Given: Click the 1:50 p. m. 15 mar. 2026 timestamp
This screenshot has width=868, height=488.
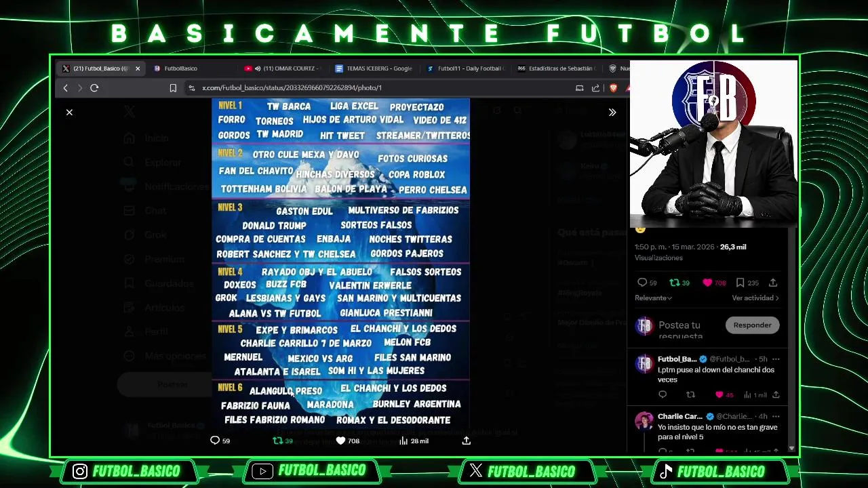Looking at the screenshot, I should point(675,247).
